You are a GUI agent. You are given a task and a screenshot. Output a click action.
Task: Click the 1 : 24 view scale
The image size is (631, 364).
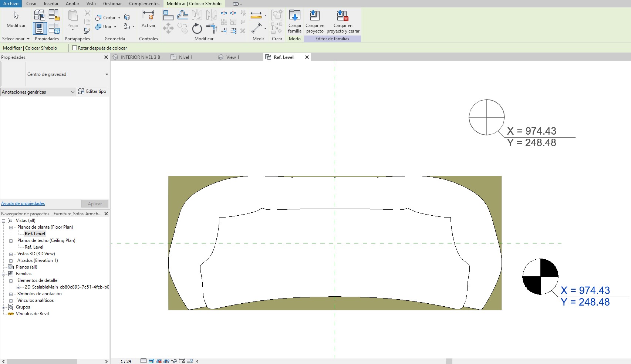point(126,361)
